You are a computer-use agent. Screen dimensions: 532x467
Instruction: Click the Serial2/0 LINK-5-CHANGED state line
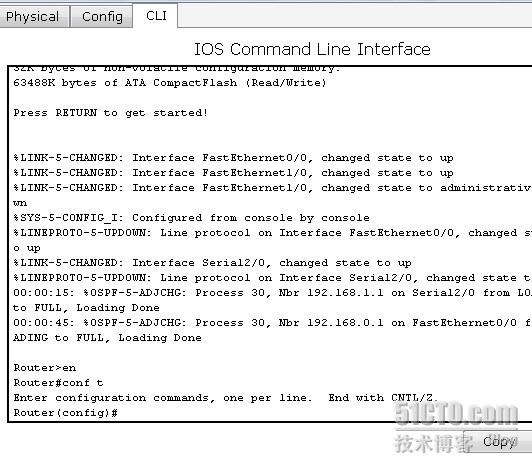pos(212,263)
